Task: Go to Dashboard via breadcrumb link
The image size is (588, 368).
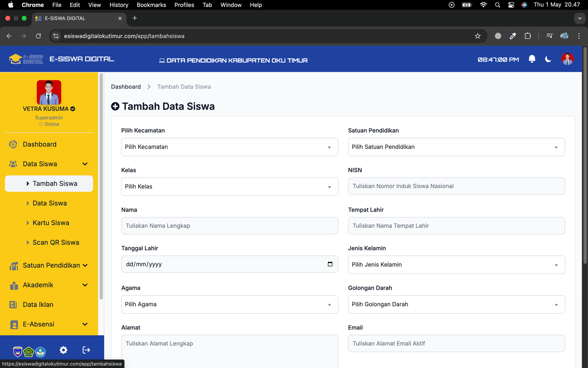Action: point(126,87)
